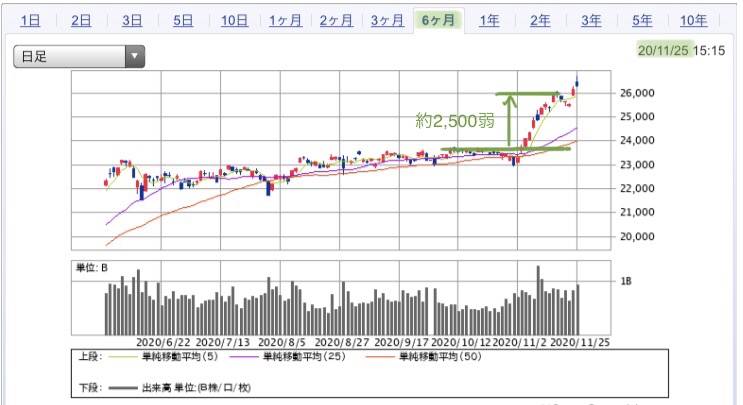Select the 10日 range tab
Screen dimensions: 743x405
click(235, 20)
